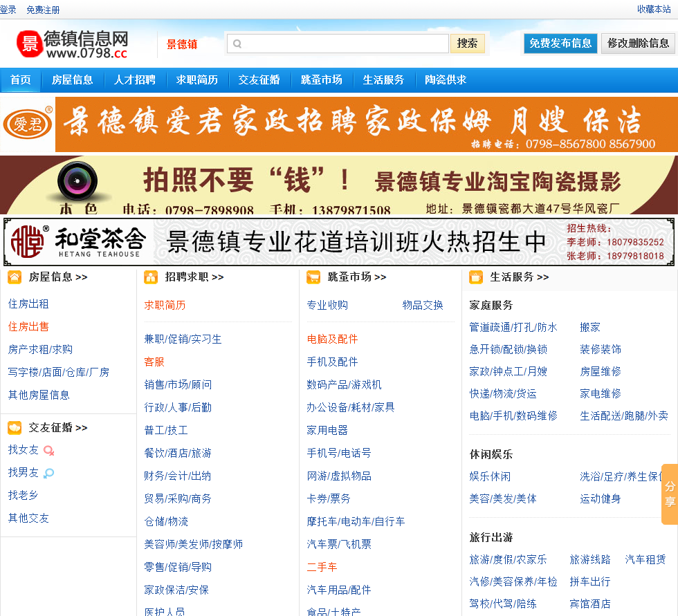
Task: Expand 招聘求职 >> section heading
Action: (194, 277)
